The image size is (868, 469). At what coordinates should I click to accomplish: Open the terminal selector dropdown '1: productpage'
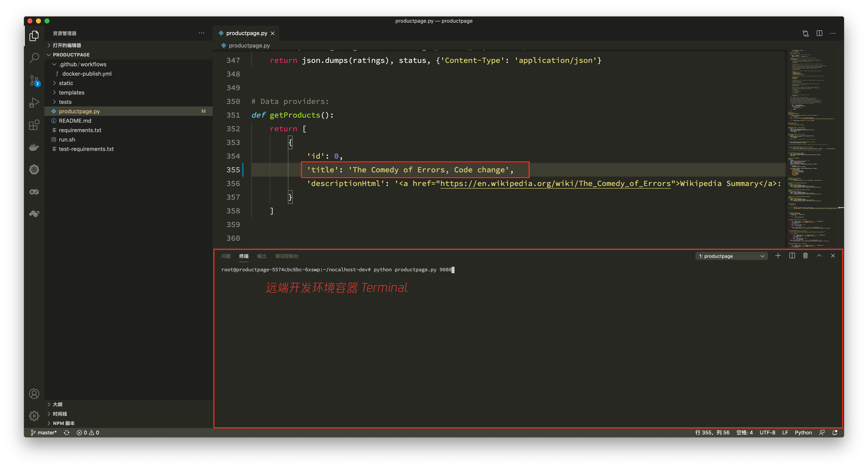coord(731,256)
